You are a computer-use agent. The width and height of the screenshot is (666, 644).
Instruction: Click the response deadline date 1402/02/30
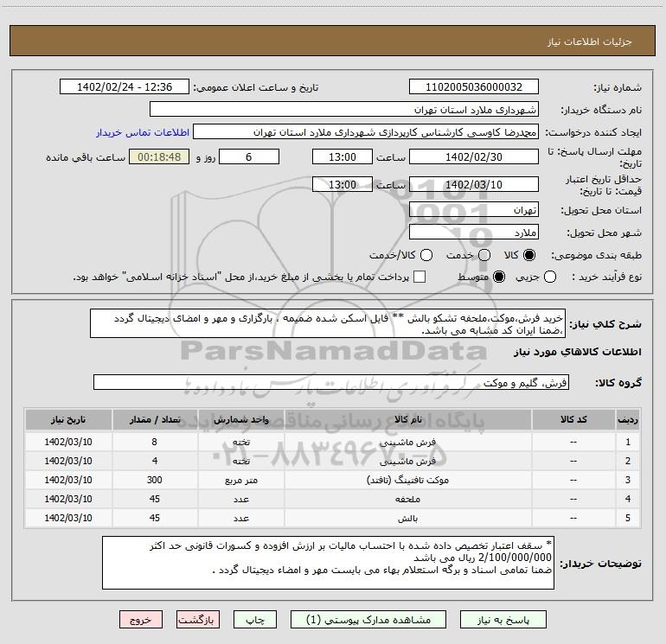tap(474, 156)
